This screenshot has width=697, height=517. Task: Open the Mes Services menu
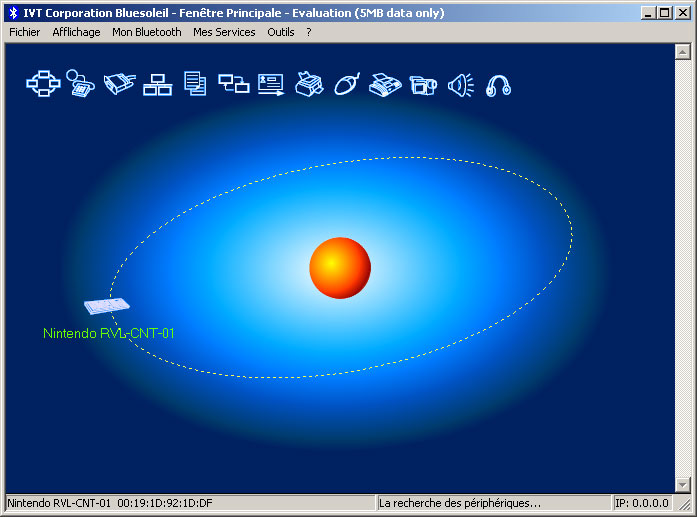tap(224, 32)
